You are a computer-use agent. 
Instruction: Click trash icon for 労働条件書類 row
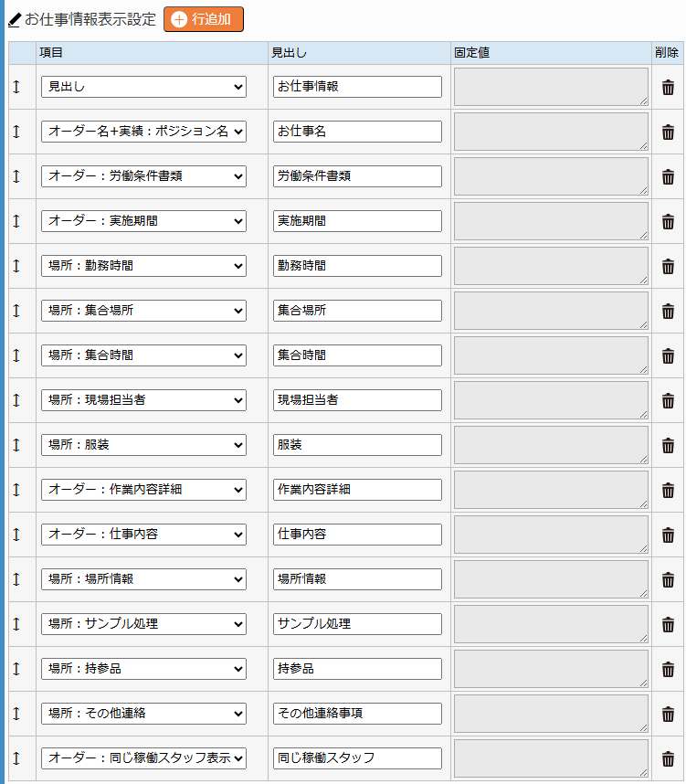[x=668, y=177]
